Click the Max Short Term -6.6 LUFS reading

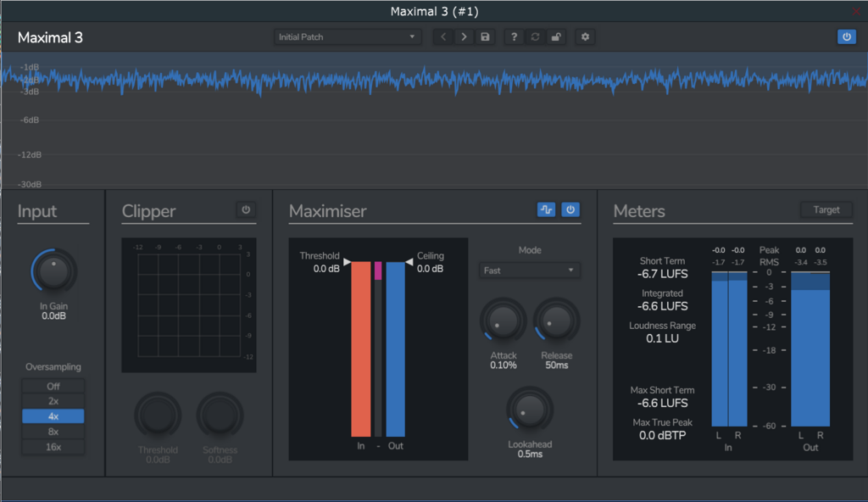click(663, 403)
